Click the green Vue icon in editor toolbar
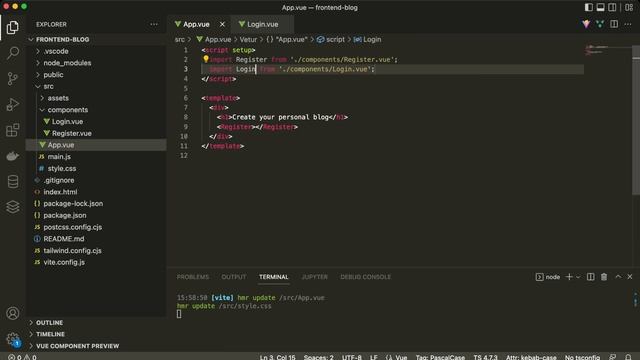 (600, 24)
